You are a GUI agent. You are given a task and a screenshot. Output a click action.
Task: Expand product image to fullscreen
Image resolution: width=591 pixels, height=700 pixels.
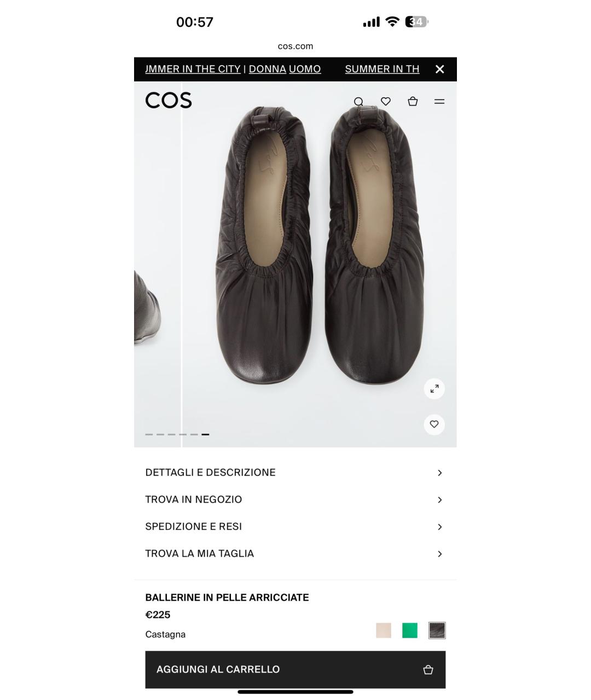434,389
